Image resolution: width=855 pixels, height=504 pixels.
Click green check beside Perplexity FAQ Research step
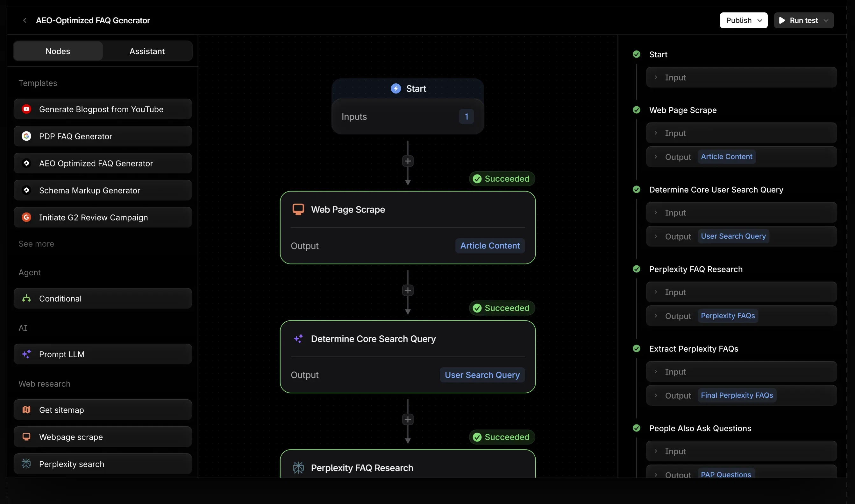637,269
